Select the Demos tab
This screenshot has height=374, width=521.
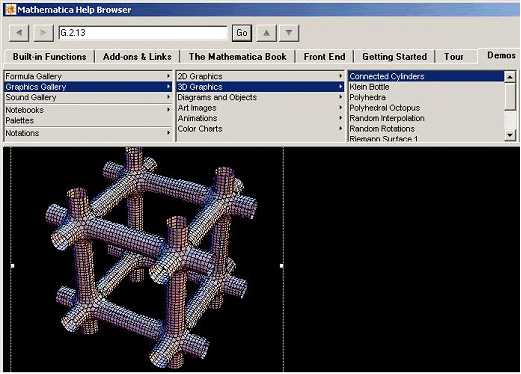(501, 55)
